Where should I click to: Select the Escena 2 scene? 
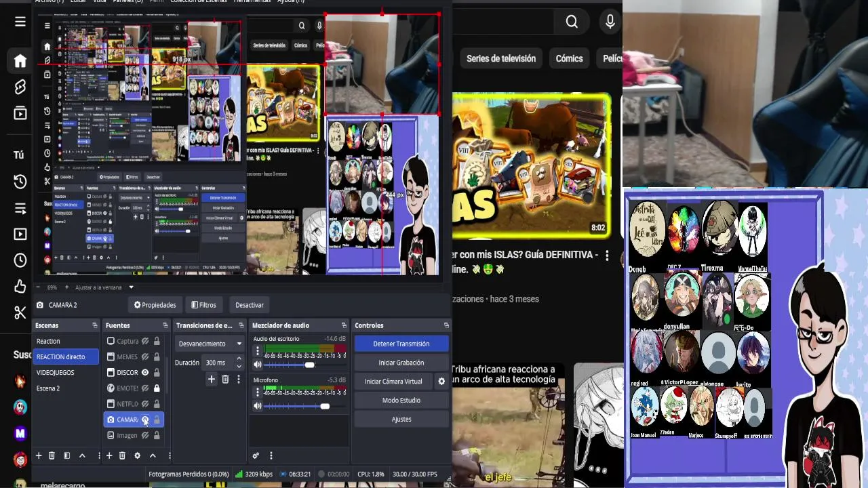(x=66, y=388)
